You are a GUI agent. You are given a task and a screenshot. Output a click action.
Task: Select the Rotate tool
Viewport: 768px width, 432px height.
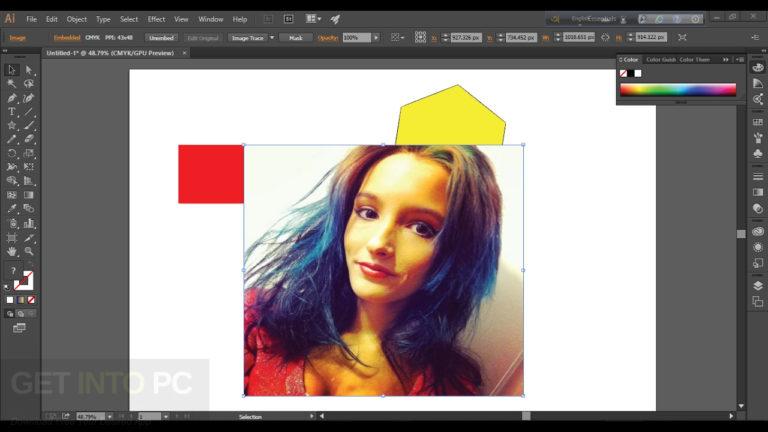click(x=12, y=153)
